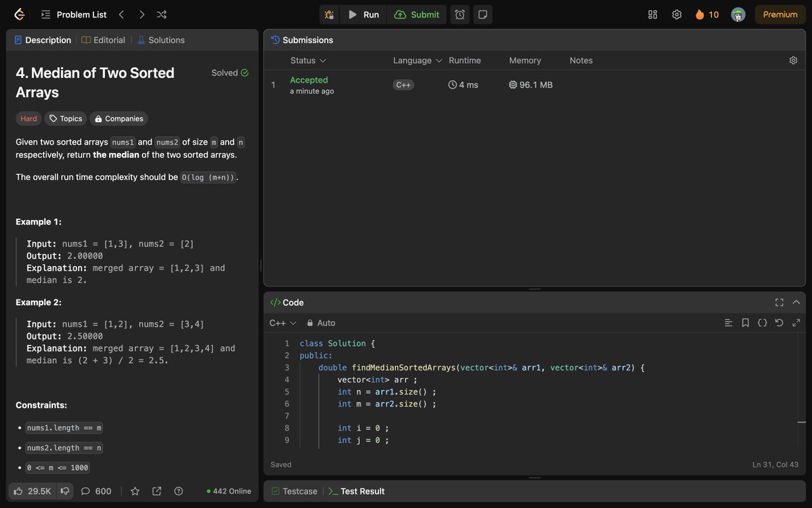Show the Topics tags
Viewport: 812px width, 508px height.
[66, 119]
